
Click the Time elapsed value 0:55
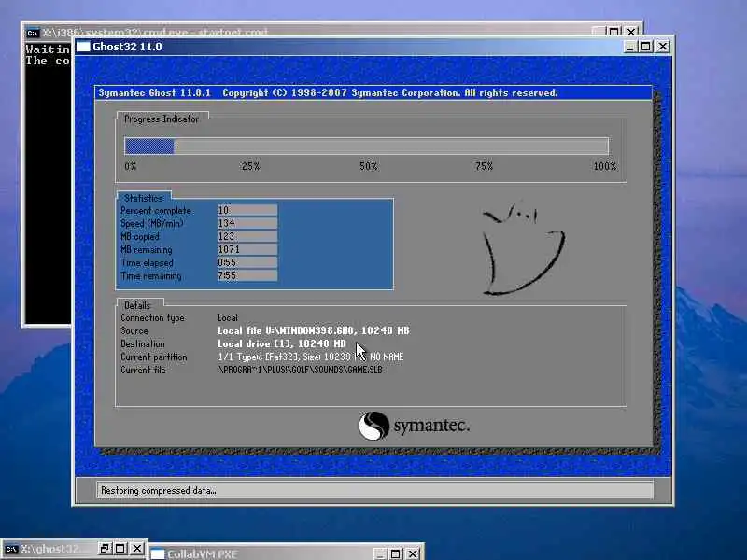247,262
